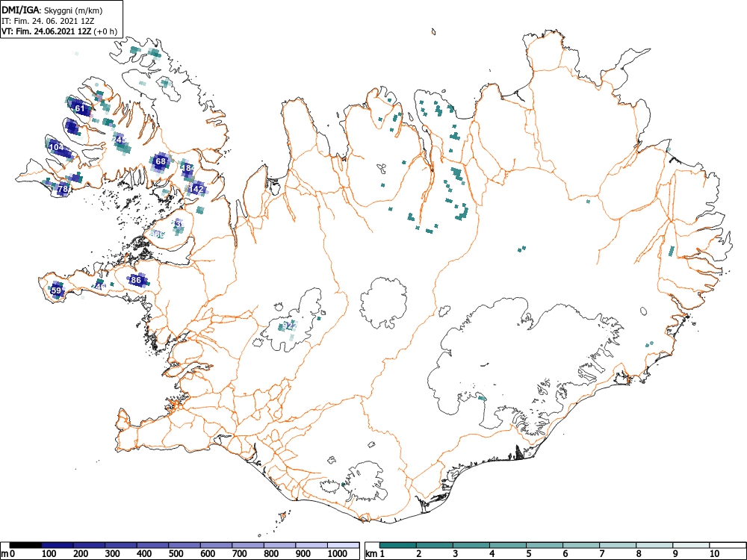Click the '10' label in the km legend
The image size is (747, 560).
[713, 554]
